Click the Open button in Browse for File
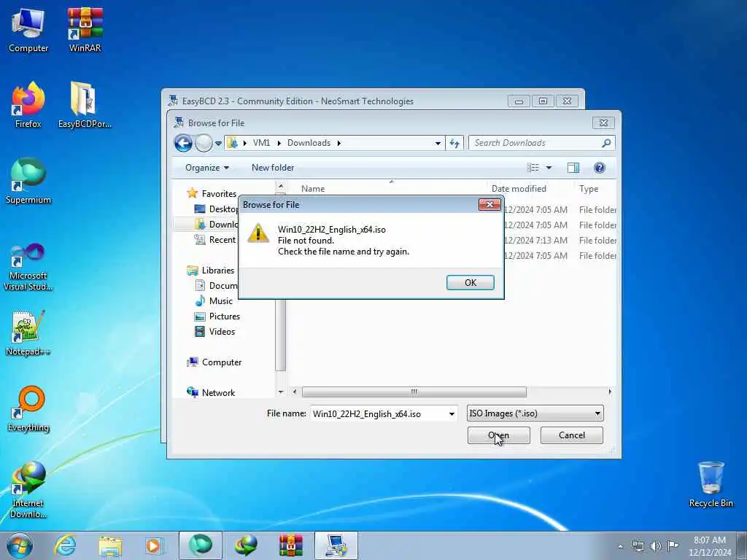 [498, 435]
